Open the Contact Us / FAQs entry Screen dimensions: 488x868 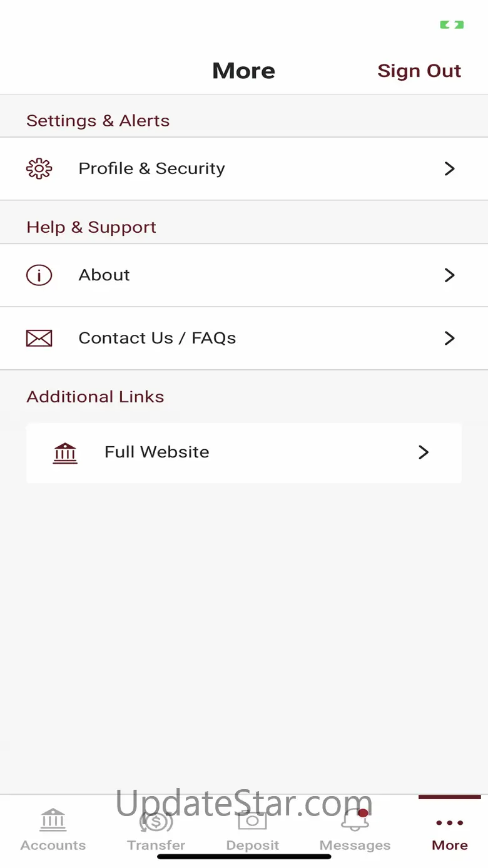(x=244, y=339)
